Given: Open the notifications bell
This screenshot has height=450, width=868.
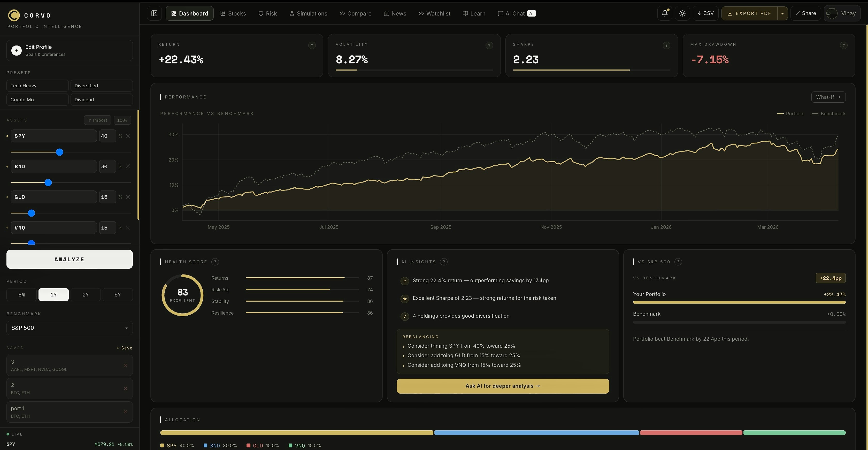Looking at the screenshot, I should 664,13.
